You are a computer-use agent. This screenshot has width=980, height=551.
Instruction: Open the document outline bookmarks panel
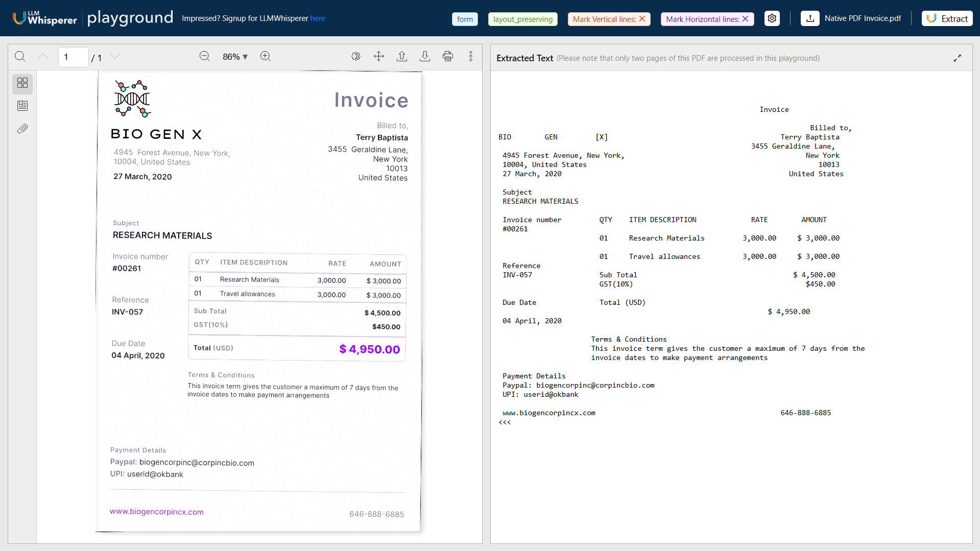22,106
